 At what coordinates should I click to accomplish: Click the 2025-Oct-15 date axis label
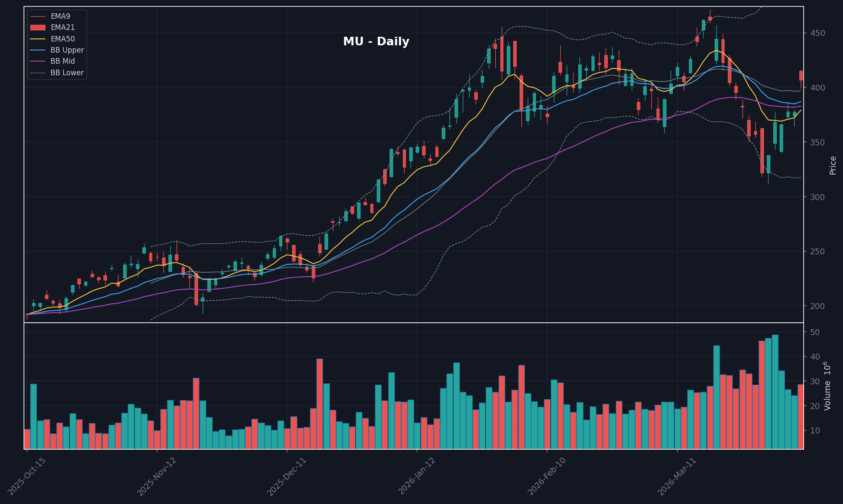coord(27,476)
